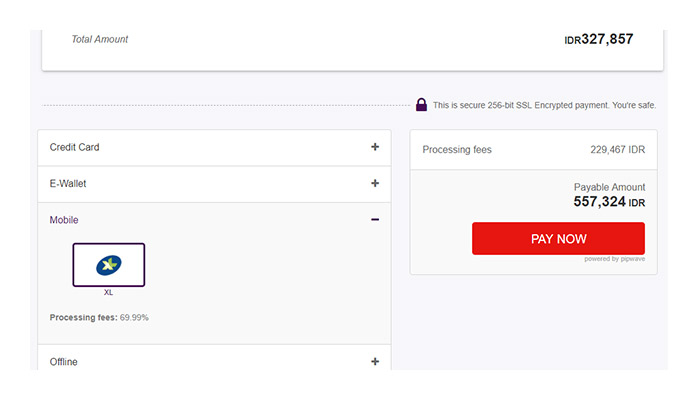The width and height of the screenshot is (700, 400).
Task: Click the purple padlock security icon
Action: [x=421, y=105]
